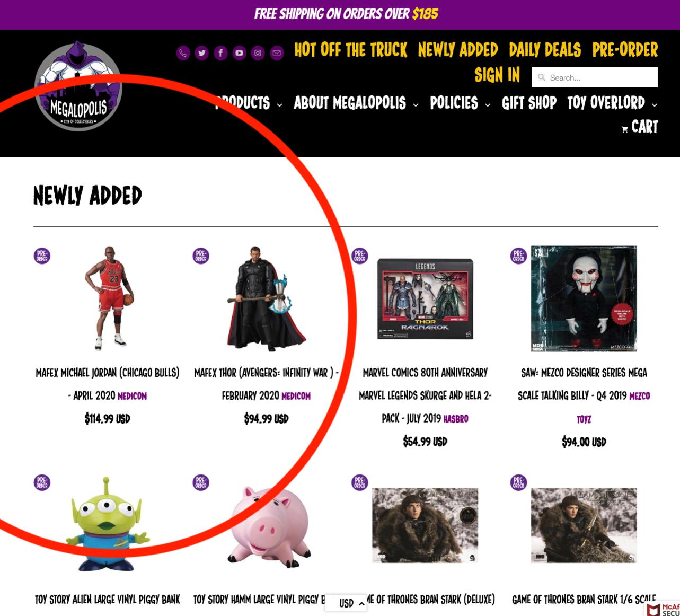
Task: Open the shopping cart icon
Action: 625,129
